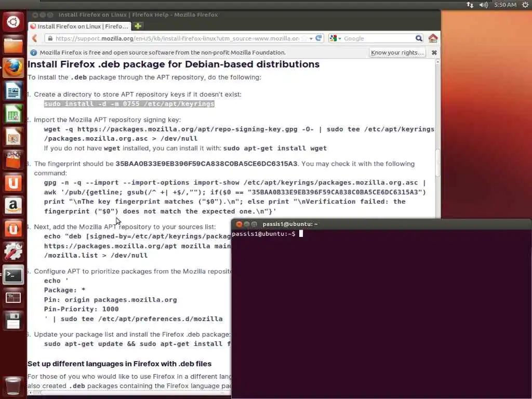532x399 pixels.
Task: Click Firefox icon in the launcher
Action: point(13,68)
